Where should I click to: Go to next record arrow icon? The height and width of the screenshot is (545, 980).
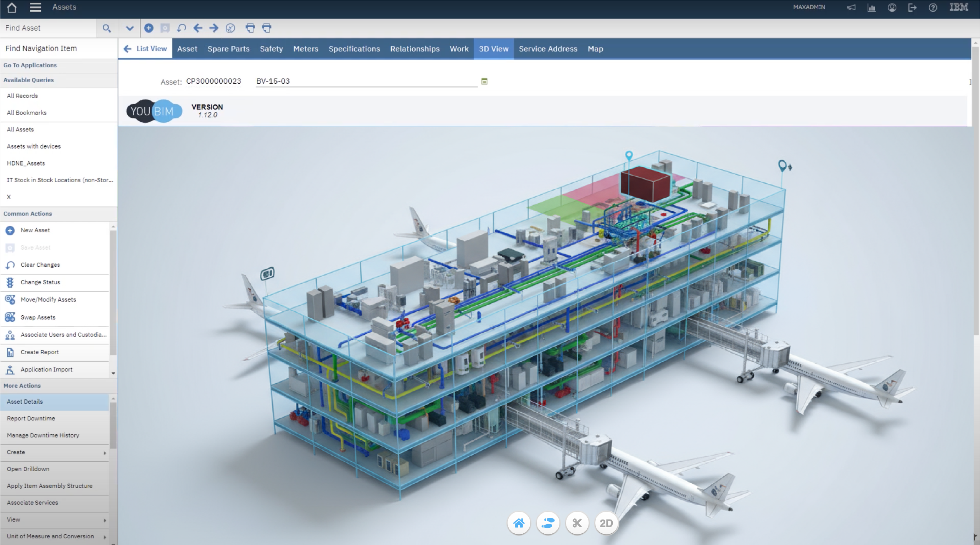click(214, 28)
